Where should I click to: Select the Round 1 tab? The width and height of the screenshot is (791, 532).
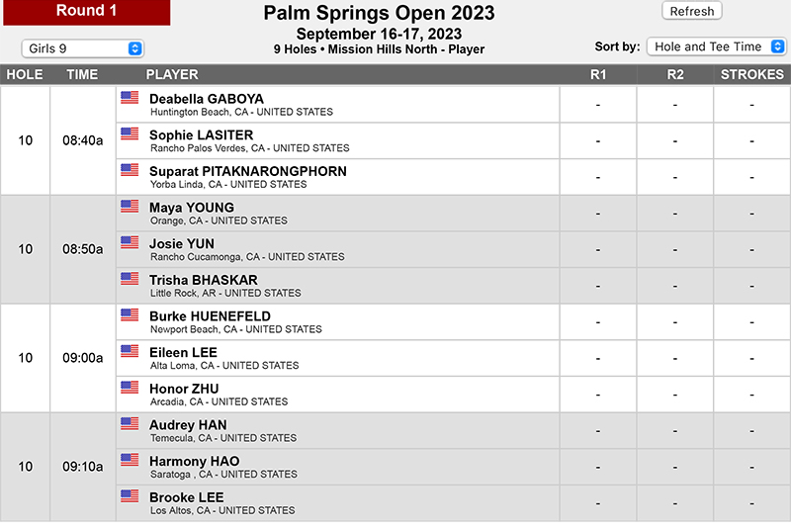pyautogui.click(x=87, y=12)
